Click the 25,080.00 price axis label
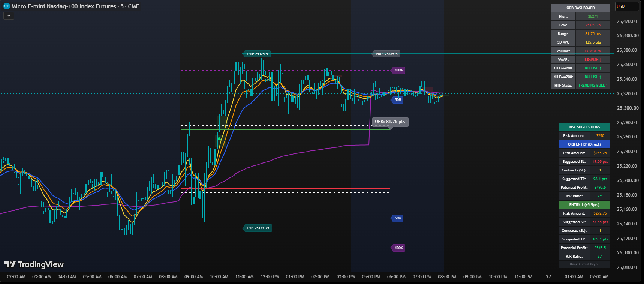 [627, 267]
